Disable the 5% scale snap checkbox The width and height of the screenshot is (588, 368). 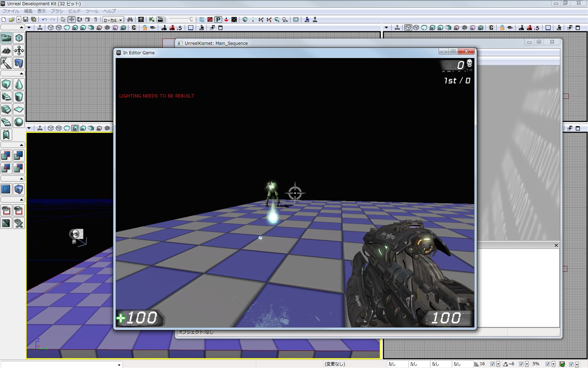[548, 364]
